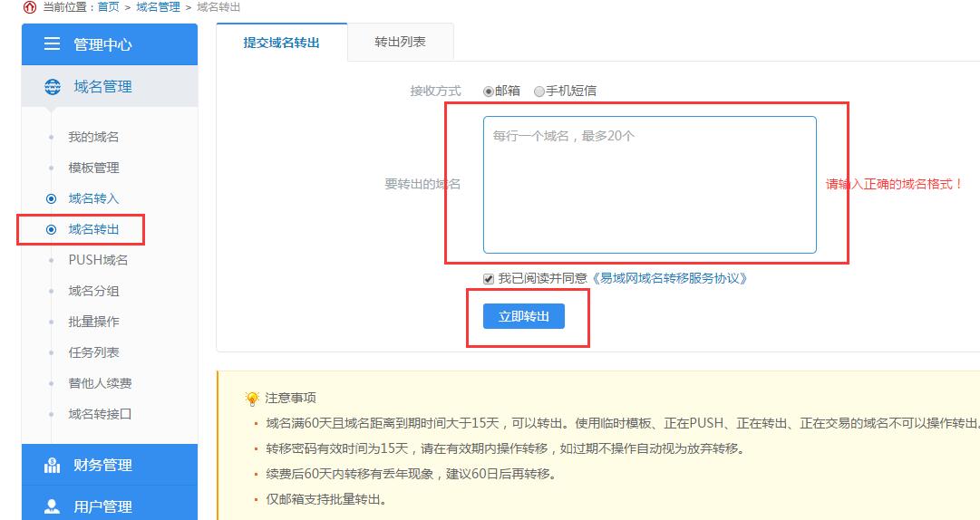980x520 pixels.
Task: Switch to the 转出列表 tab
Action: (400, 43)
